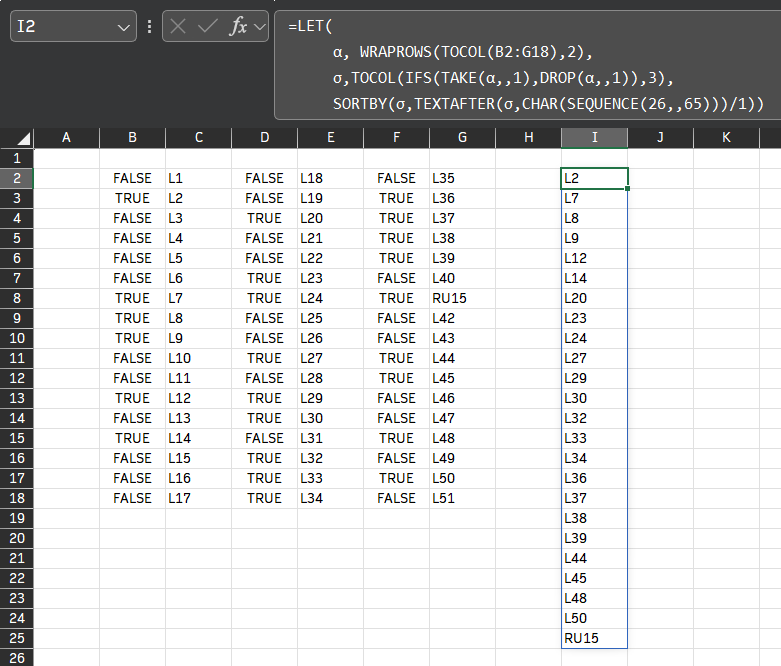The height and width of the screenshot is (666, 781).
Task: Select column G header
Action: click(462, 138)
